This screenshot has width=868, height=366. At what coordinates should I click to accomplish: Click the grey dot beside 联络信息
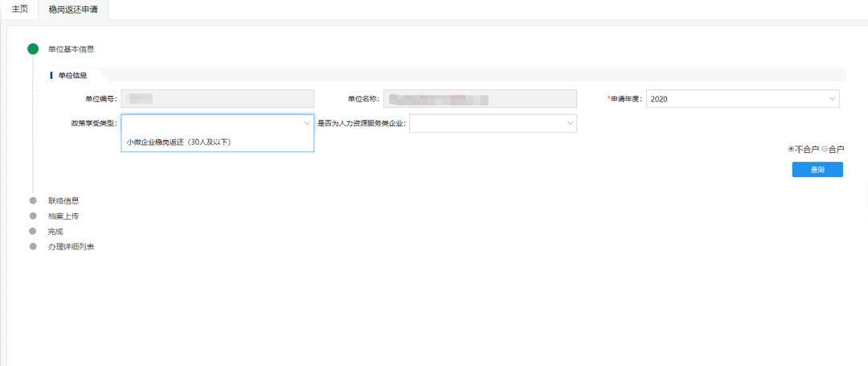[x=33, y=200]
